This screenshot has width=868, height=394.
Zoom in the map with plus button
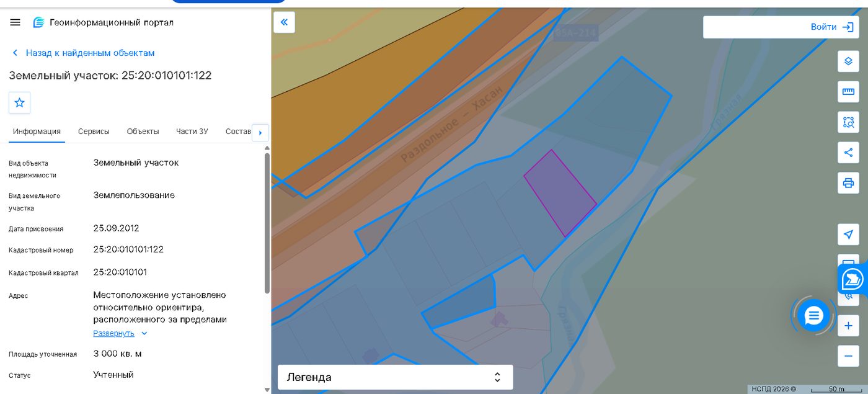[x=848, y=326]
